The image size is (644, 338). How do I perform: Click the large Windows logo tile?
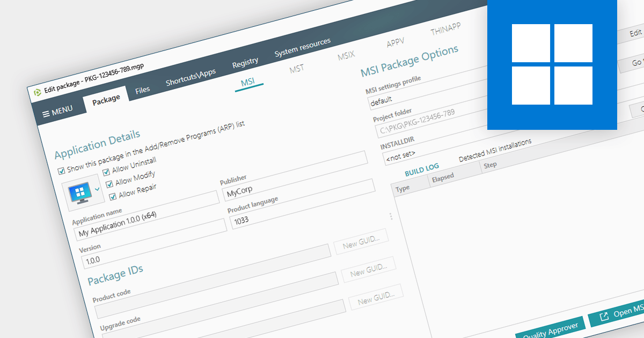552,64
